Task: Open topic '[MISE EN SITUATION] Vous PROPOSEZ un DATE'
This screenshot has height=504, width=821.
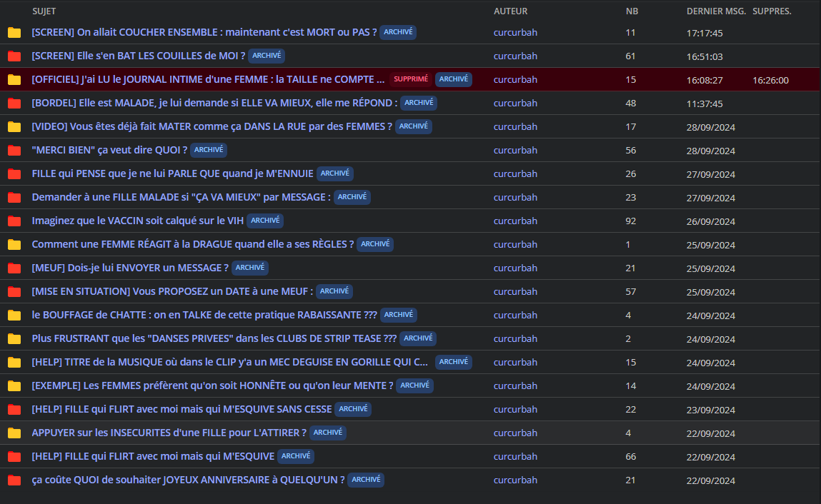Action: pyautogui.click(x=172, y=291)
